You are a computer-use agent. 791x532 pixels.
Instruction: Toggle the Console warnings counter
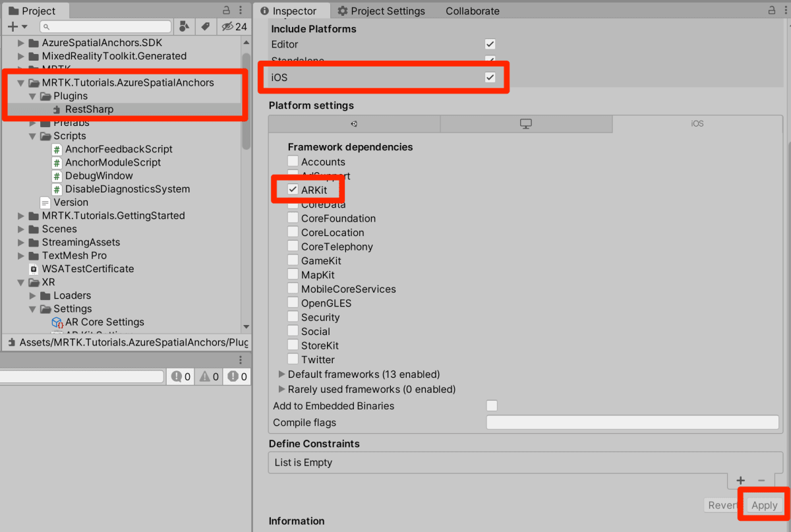point(209,376)
